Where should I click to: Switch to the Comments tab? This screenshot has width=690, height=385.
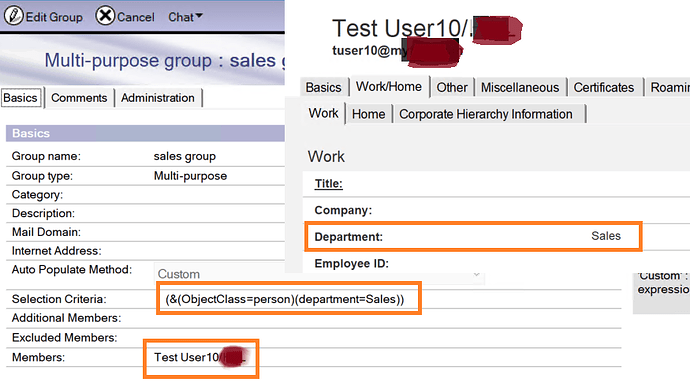click(79, 98)
